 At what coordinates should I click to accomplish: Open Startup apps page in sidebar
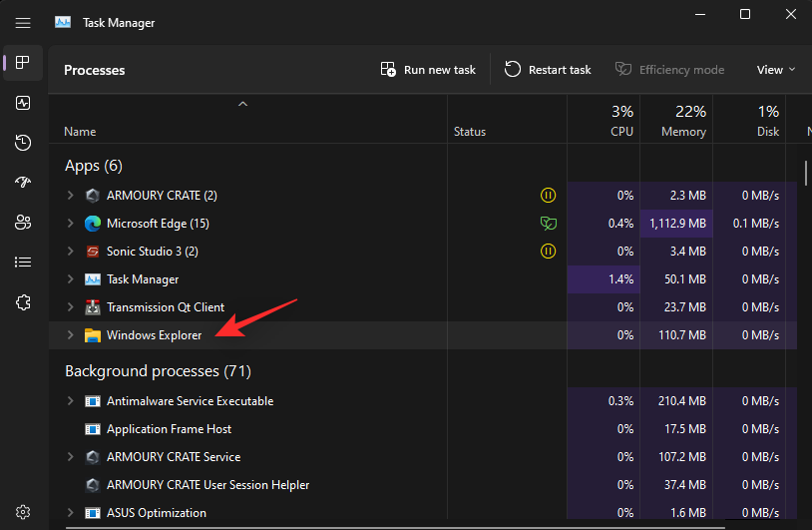pos(23,183)
